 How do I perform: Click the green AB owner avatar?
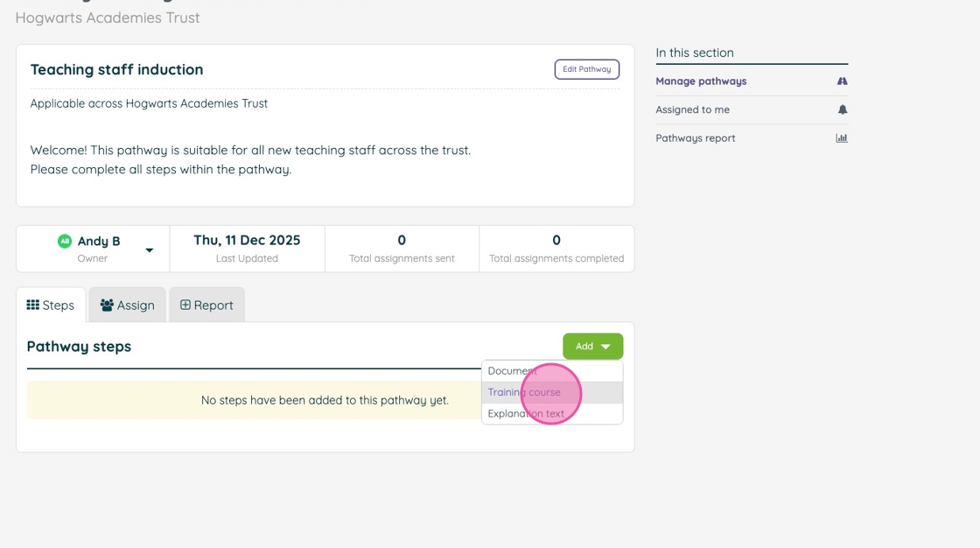65,241
